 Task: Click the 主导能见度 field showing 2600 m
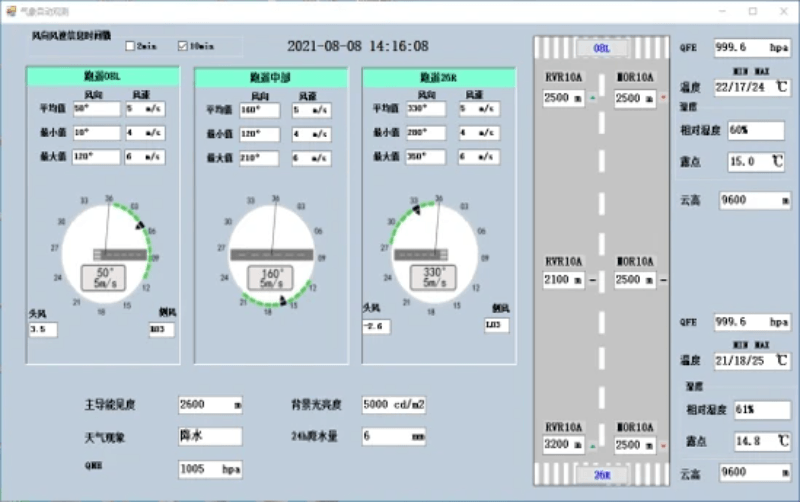210,405
